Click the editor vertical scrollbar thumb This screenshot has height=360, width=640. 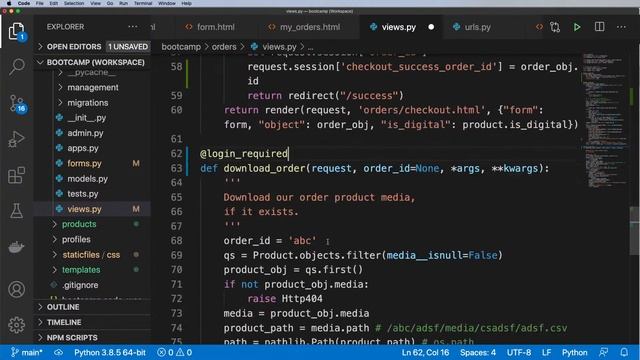click(635, 231)
